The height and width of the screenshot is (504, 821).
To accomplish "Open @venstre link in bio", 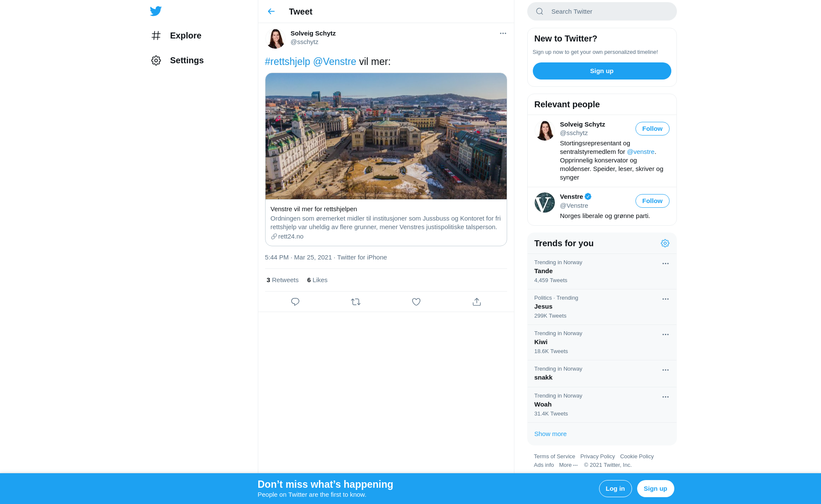I will 641,152.
